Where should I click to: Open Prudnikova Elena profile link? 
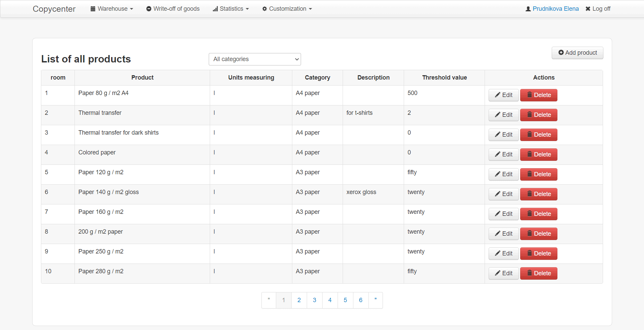pyautogui.click(x=556, y=9)
